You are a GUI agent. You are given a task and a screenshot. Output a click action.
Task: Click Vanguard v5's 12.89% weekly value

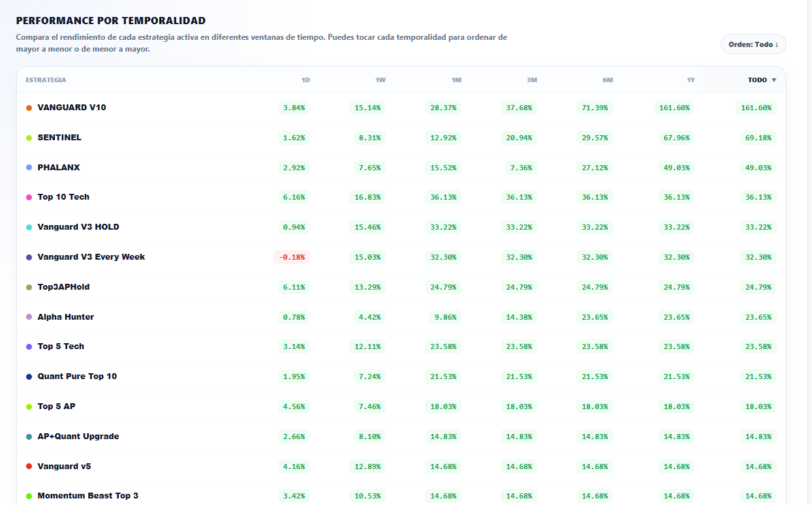click(367, 467)
